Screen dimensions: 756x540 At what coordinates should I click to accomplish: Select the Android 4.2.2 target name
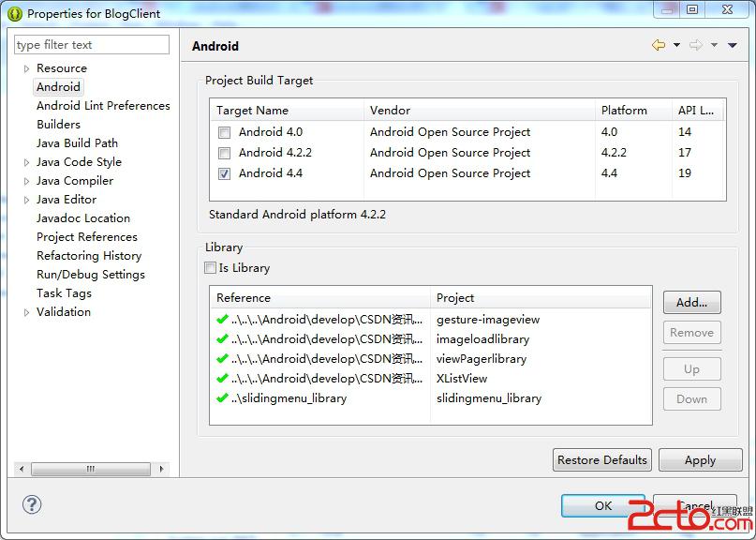pyautogui.click(x=275, y=153)
